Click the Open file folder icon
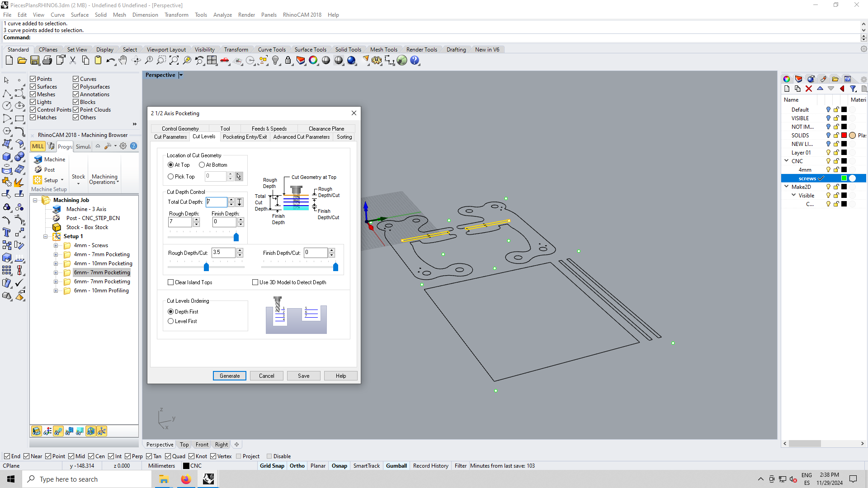Viewport: 868px width, 488px height. coord(22,60)
